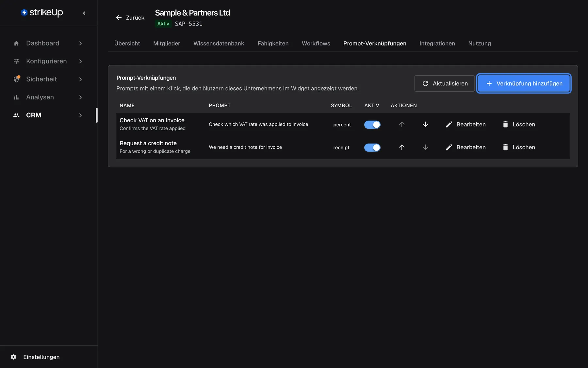Click 'For a wrong or duplicate charge' description

click(x=155, y=151)
